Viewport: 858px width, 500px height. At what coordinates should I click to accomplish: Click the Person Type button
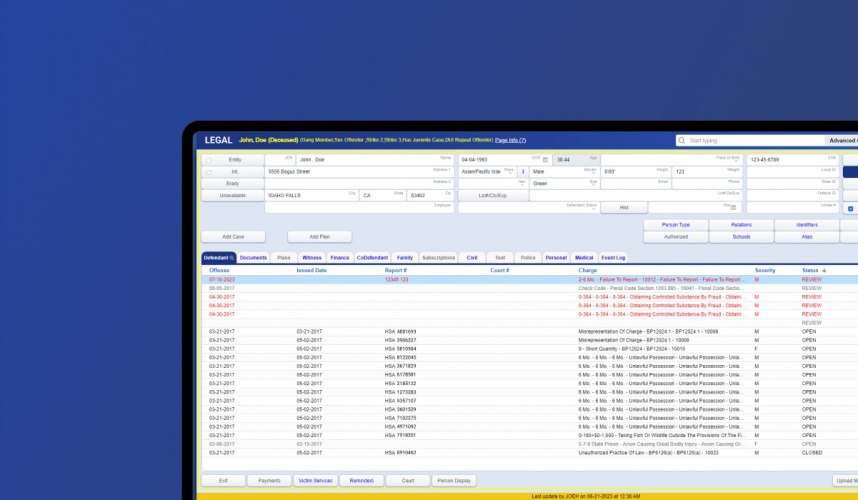(x=676, y=225)
